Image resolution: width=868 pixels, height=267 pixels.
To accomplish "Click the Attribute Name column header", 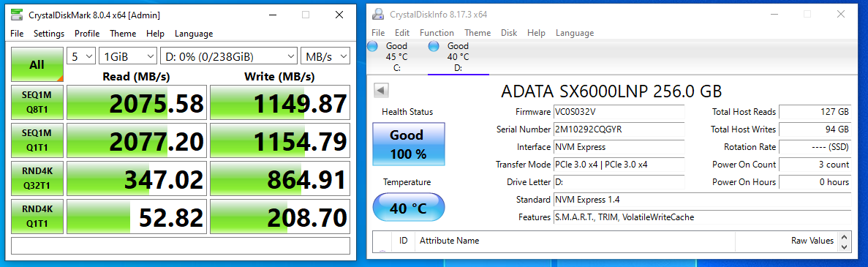I will click(x=575, y=241).
